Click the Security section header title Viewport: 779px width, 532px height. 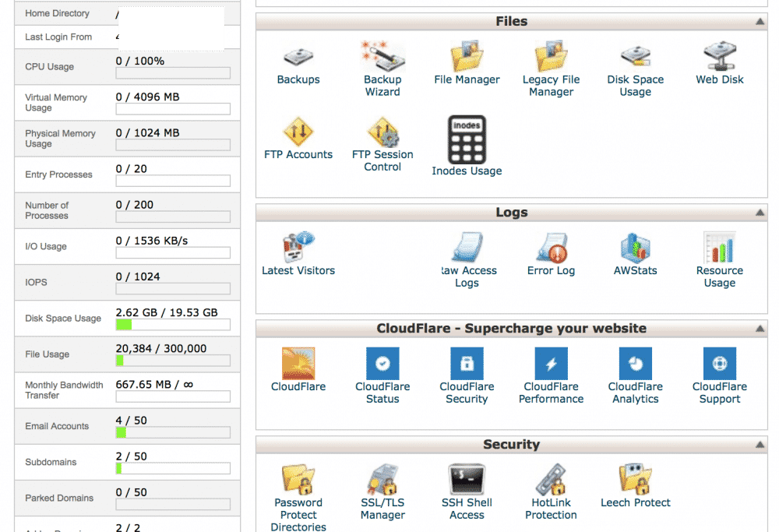[511, 445]
